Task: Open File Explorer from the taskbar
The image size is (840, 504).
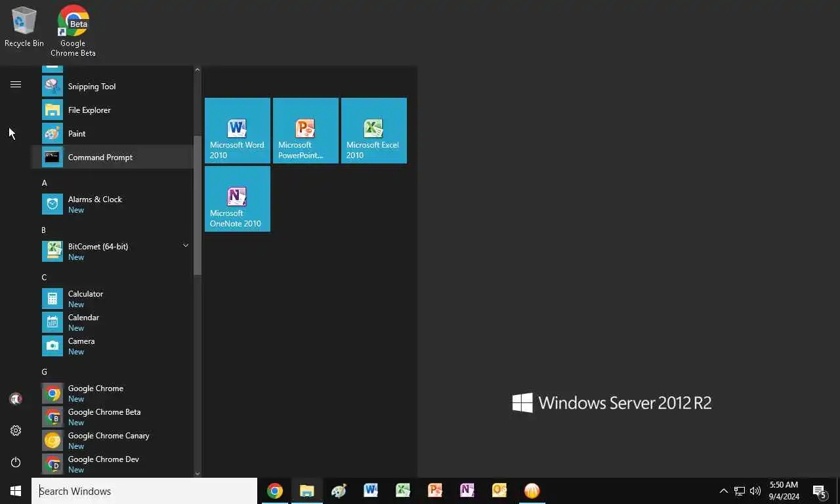Action: tap(307, 491)
